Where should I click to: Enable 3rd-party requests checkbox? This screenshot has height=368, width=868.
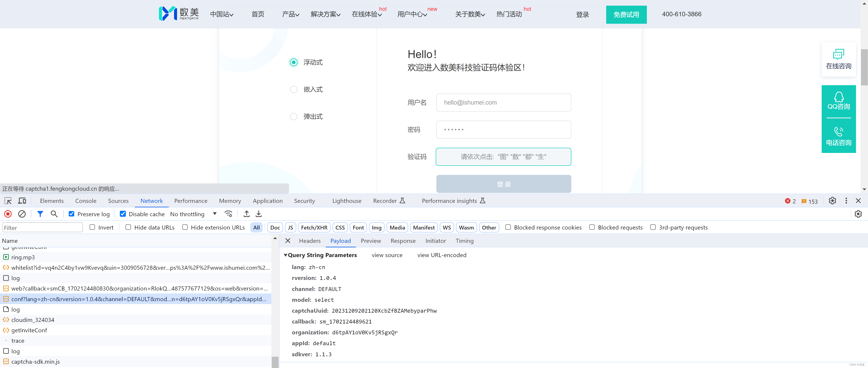point(653,227)
